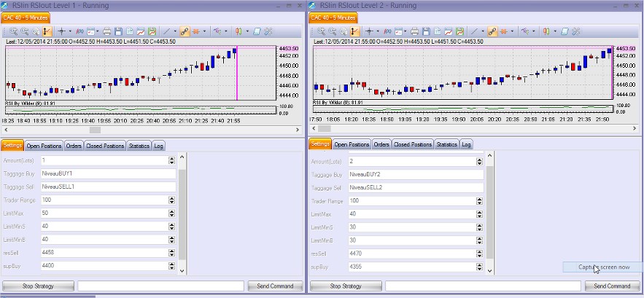
Task: Open the f(x) indicators tool in Level 1
Action: tap(79, 31)
